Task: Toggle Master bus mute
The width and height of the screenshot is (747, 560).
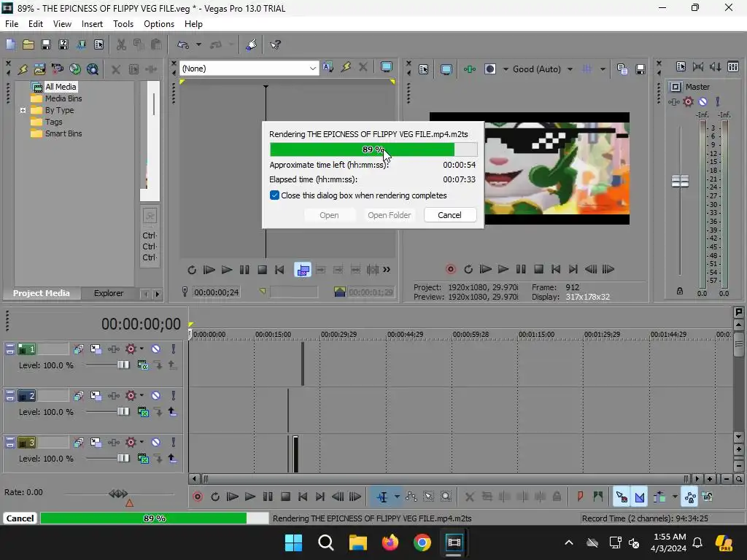Action: [x=703, y=101]
